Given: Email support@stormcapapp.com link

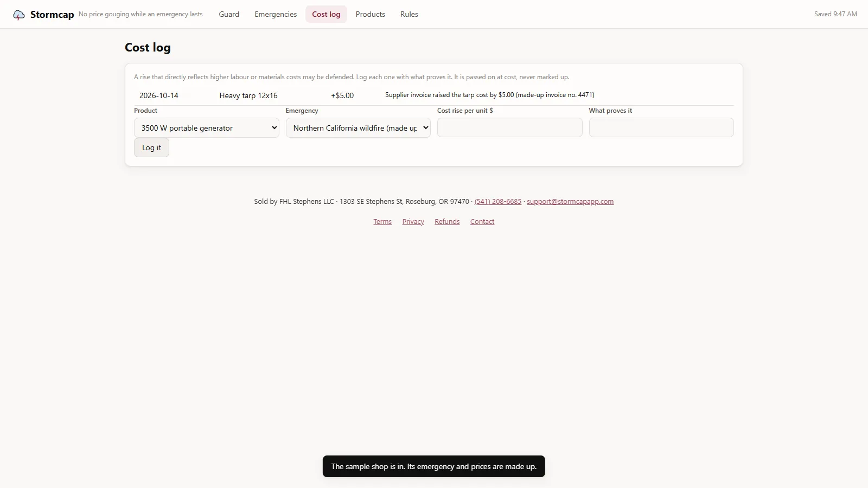Looking at the screenshot, I should coord(570,202).
